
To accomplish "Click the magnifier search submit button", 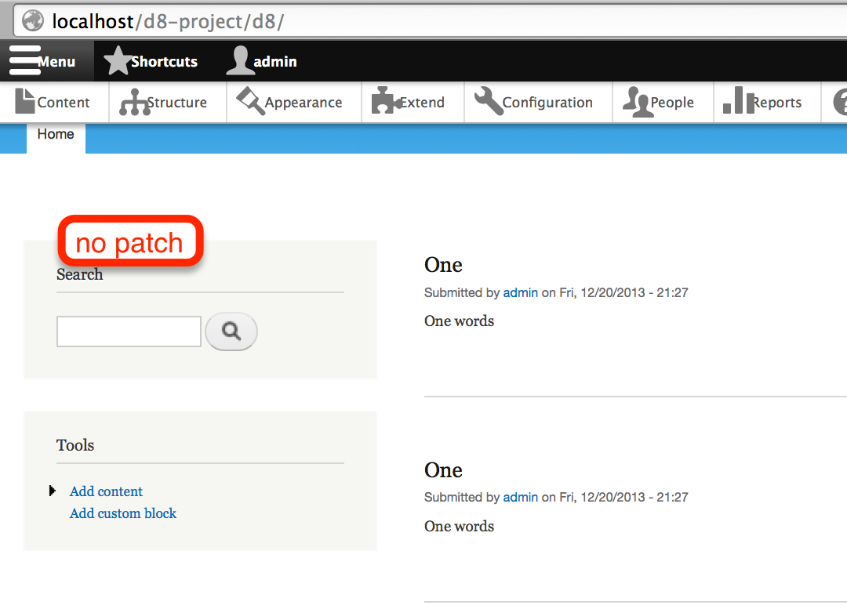I will (x=231, y=331).
